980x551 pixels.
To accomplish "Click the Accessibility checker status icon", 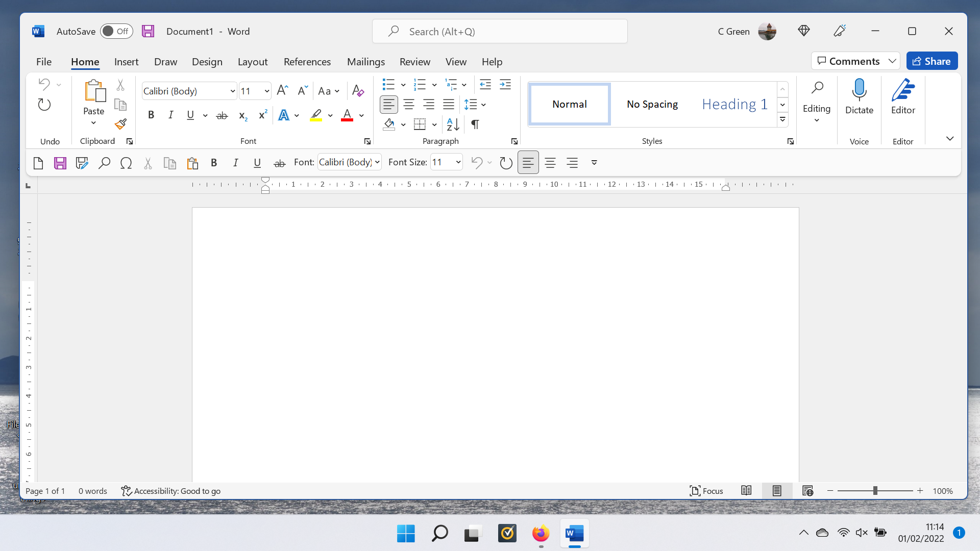I will 126,491.
